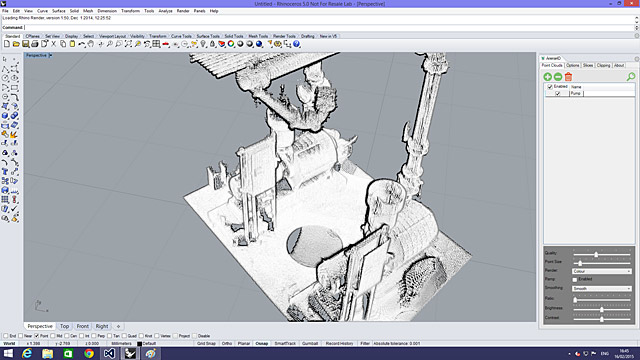Toggle the Ramp Enabled checkbox
The image size is (640, 360).
[x=575, y=280]
